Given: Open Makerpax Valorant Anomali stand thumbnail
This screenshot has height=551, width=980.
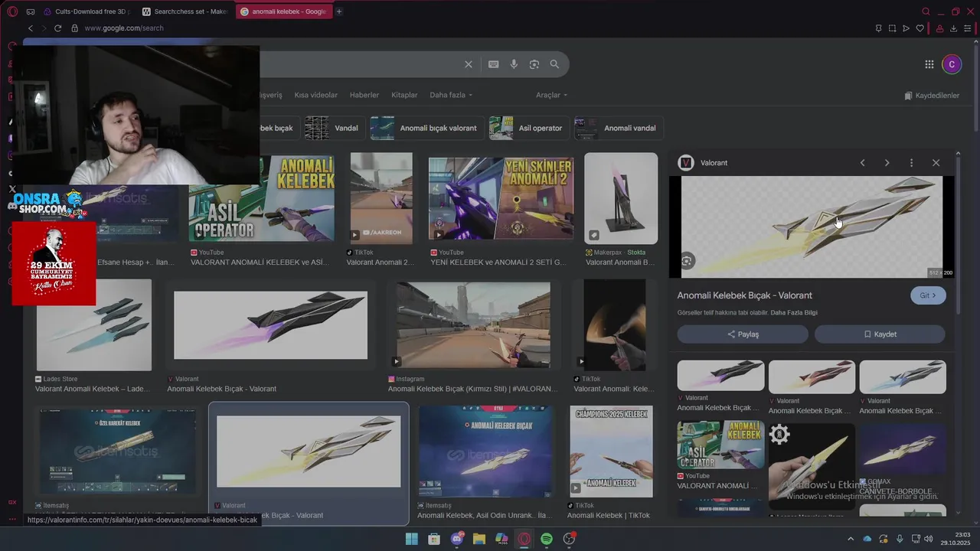Looking at the screenshot, I should 621,198.
